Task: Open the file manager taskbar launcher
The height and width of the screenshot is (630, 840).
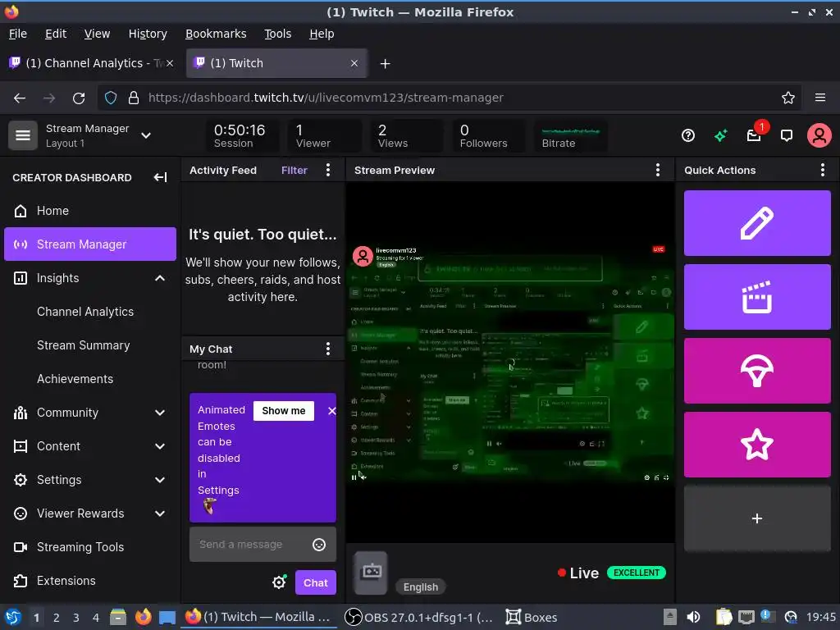Action: coord(118,617)
